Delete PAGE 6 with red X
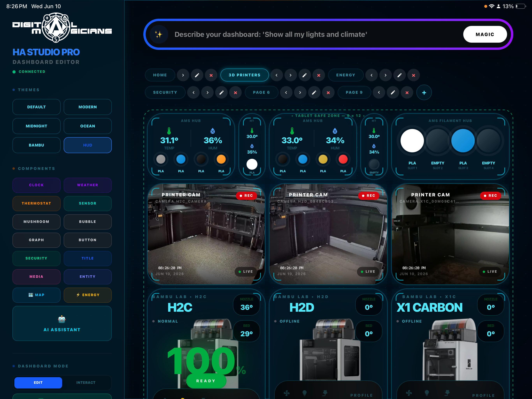 (328, 93)
